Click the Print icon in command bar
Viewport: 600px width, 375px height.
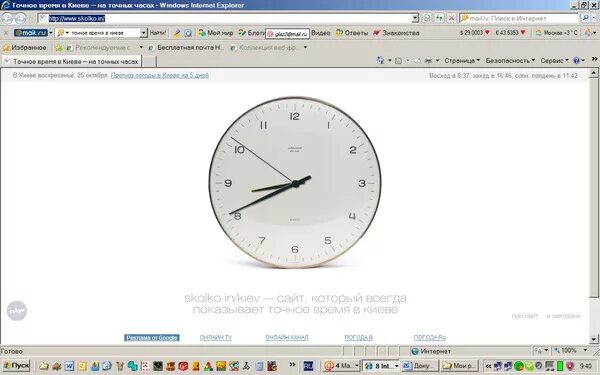tap(428, 60)
